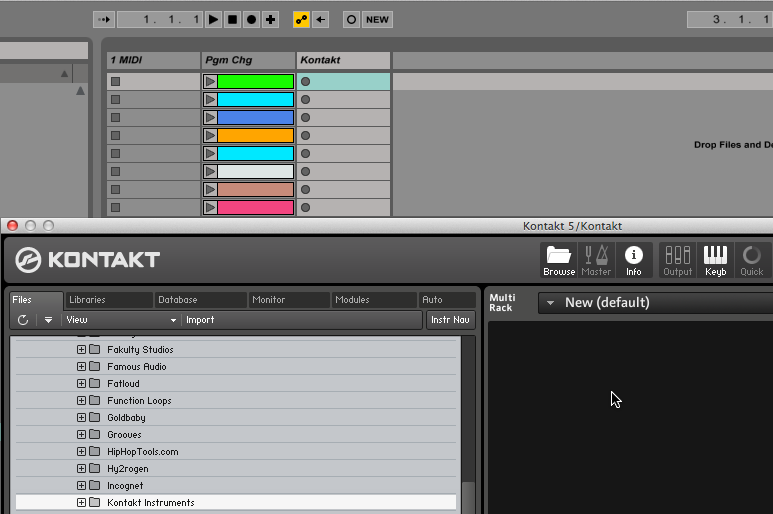Expand the Famous Audio folder

click(81, 367)
